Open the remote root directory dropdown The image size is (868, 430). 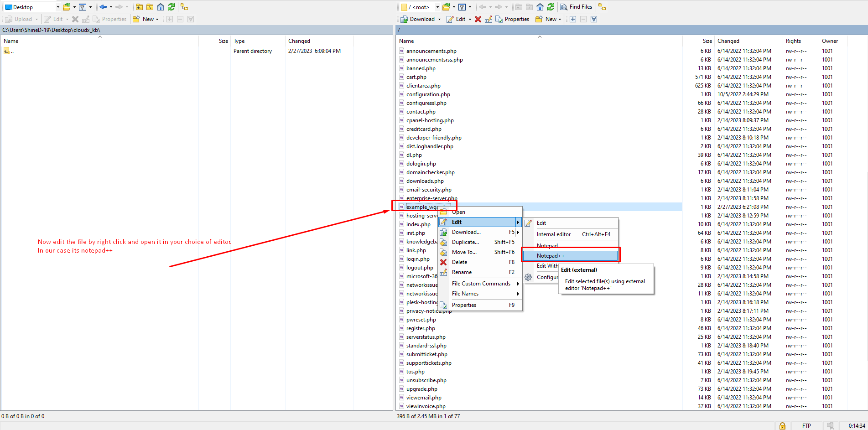[437, 7]
